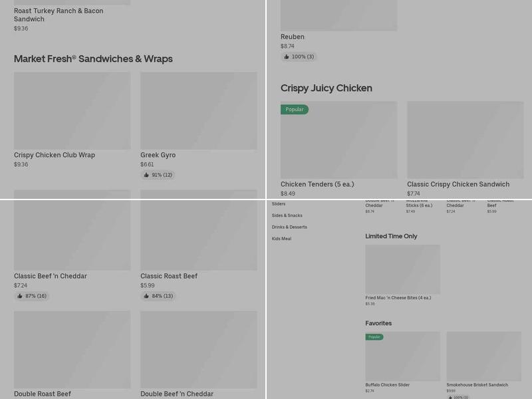Open the Kids Meal category
Screen dimensions: 532x399
281,239
